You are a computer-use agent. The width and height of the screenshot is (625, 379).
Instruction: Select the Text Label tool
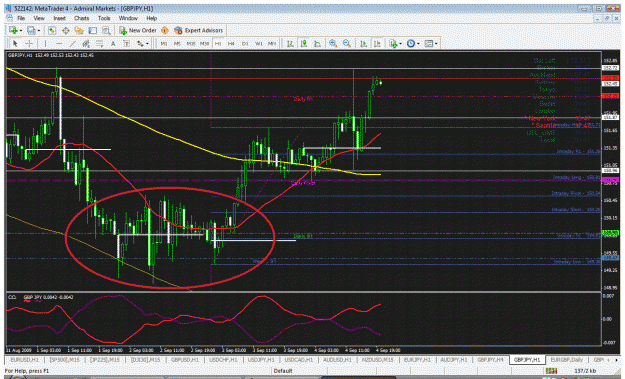click(x=126, y=43)
